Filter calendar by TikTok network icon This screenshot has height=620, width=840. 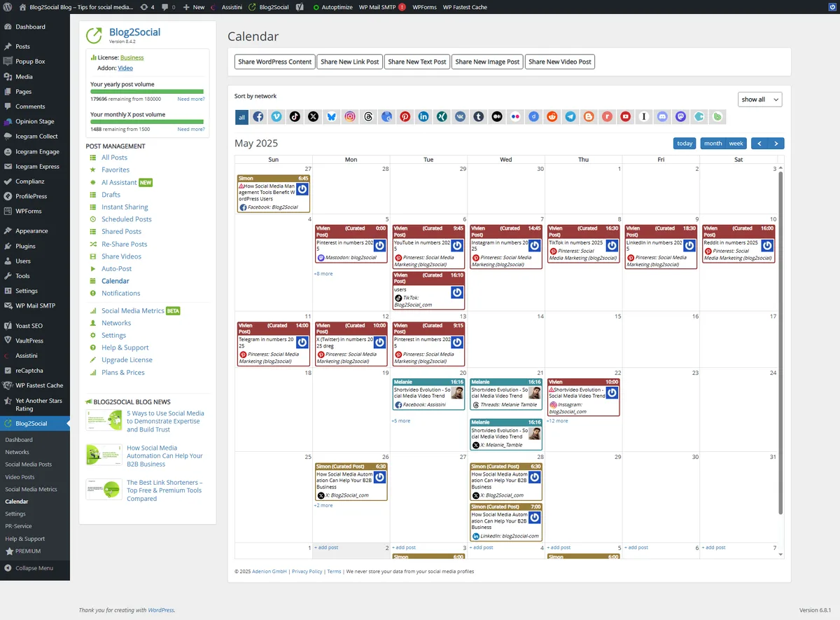click(x=295, y=117)
